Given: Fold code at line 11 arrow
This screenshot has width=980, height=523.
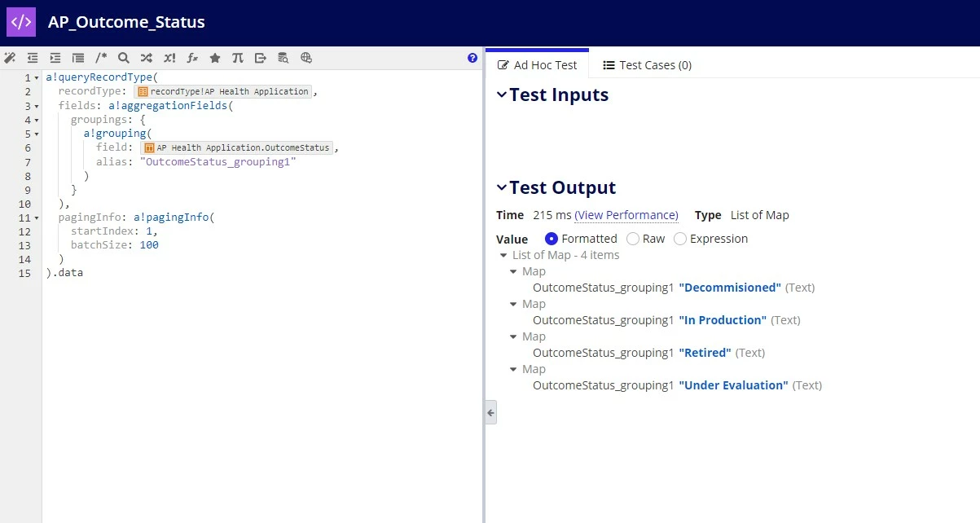Looking at the screenshot, I should point(37,218).
